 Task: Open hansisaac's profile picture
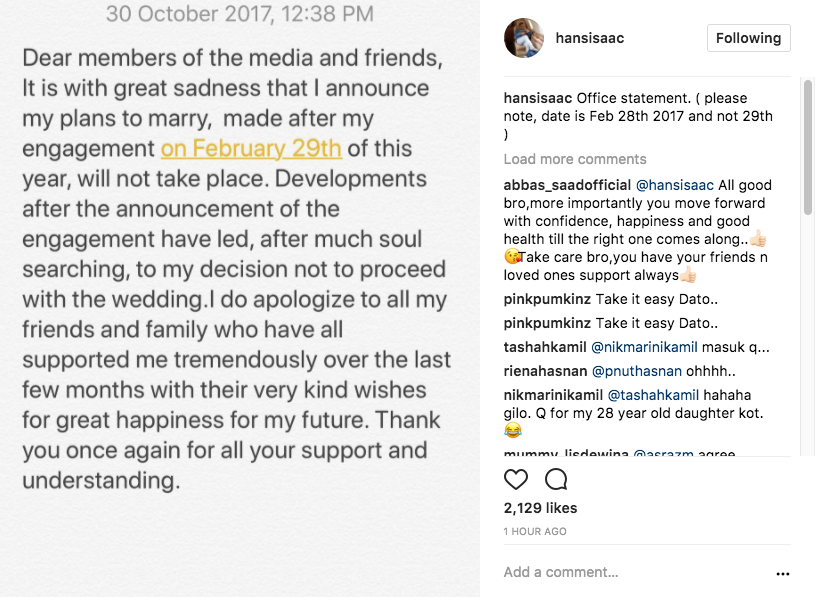524,38
